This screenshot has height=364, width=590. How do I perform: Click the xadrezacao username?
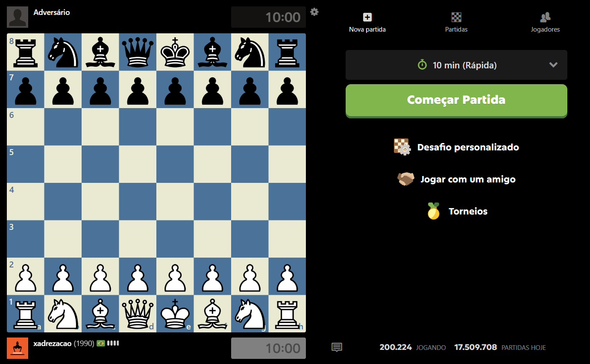click(53, 343)
